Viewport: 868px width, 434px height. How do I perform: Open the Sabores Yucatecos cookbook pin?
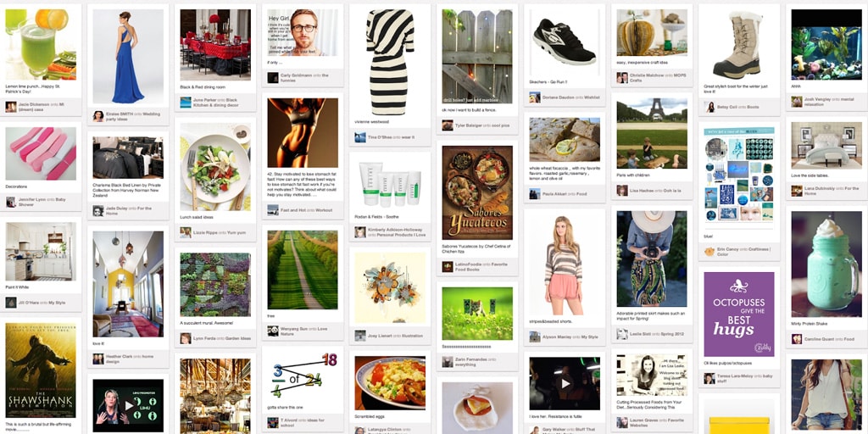pos(477,192)
